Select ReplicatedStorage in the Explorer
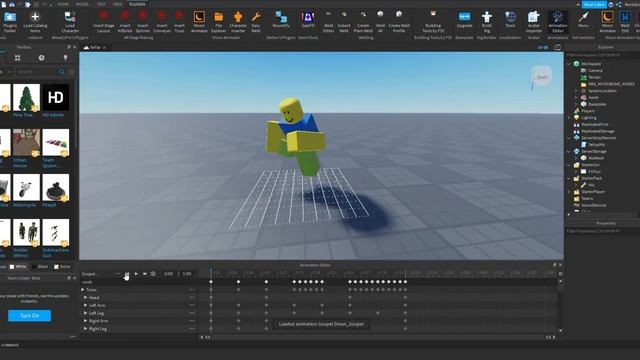640x360 pixels. [597, 131]
